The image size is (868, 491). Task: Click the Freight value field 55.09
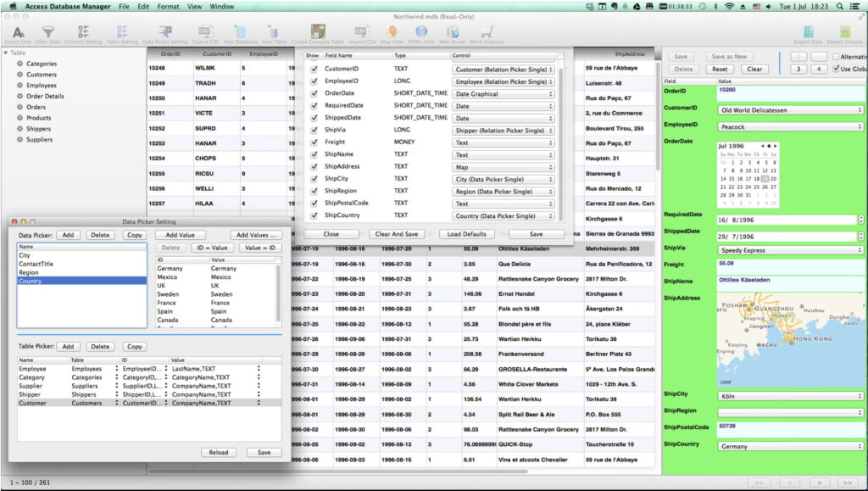tap(790, 267)
